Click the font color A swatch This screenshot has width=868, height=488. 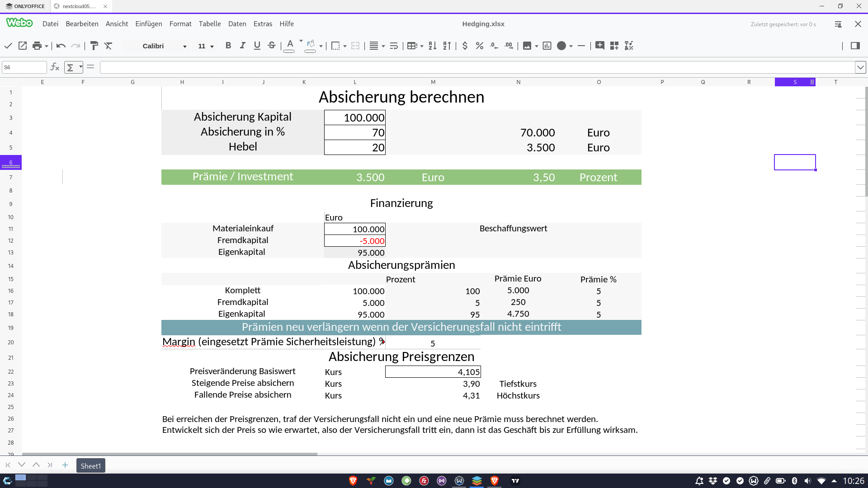coord(289,46)
